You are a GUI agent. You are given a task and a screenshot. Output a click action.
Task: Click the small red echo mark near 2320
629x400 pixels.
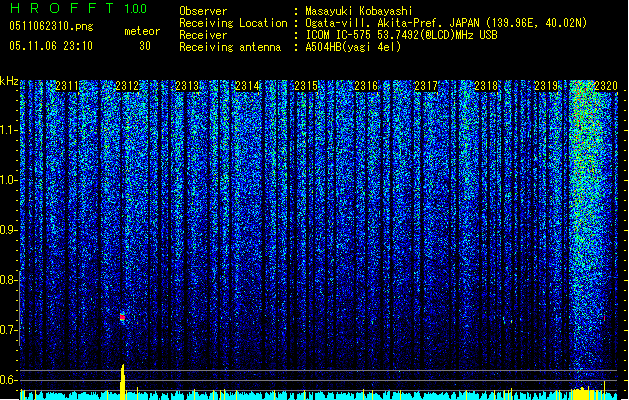pyautogui.click(x=604, y=318)
